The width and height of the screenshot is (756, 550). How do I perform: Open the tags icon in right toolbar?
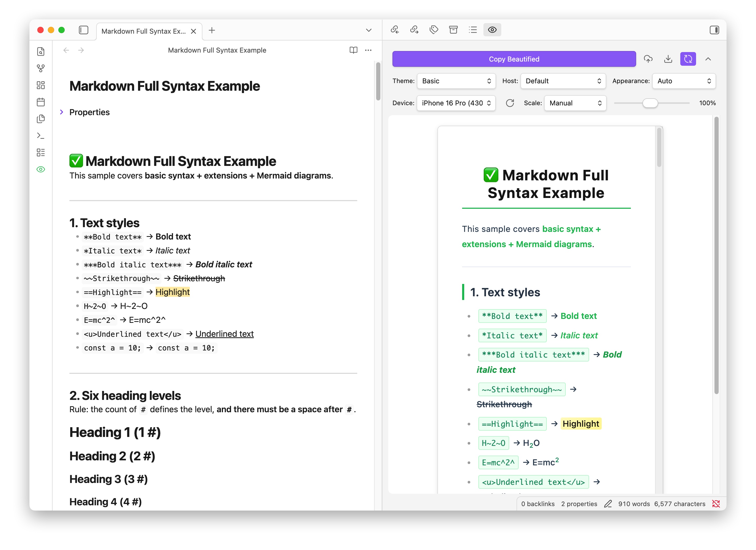point(434,30)
